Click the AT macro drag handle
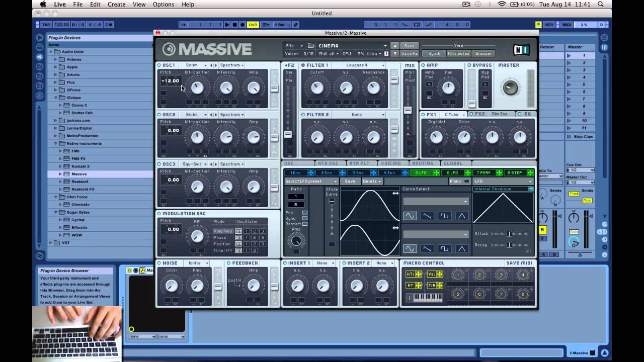The width and height of the screenshot is (644, 362). [x=419, y=285]
